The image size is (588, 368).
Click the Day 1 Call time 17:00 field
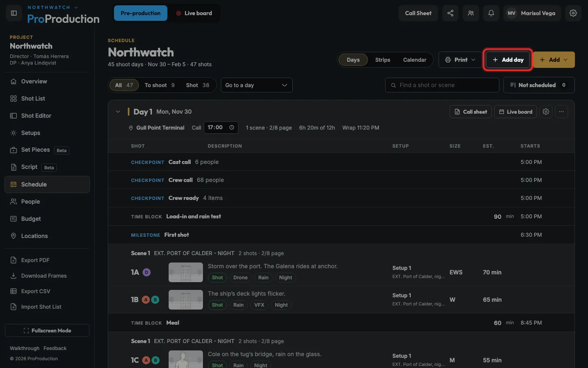click(x=222, y=128)
